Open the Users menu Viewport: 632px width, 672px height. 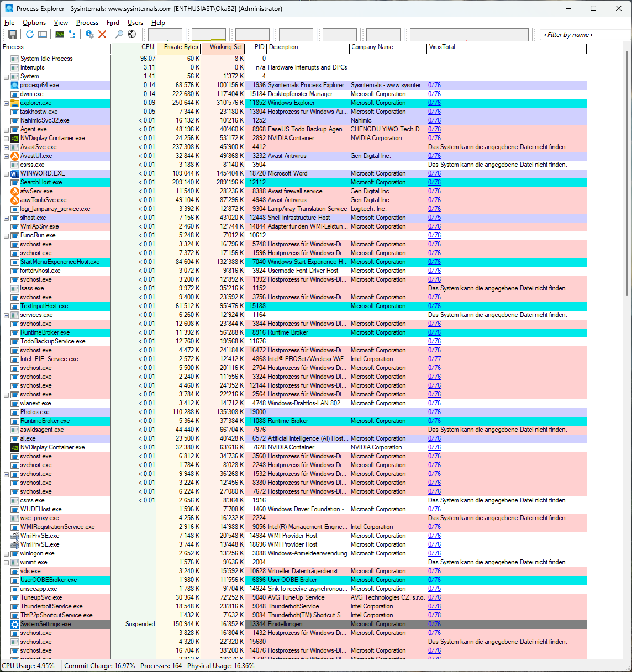click(x=135, y=23)
